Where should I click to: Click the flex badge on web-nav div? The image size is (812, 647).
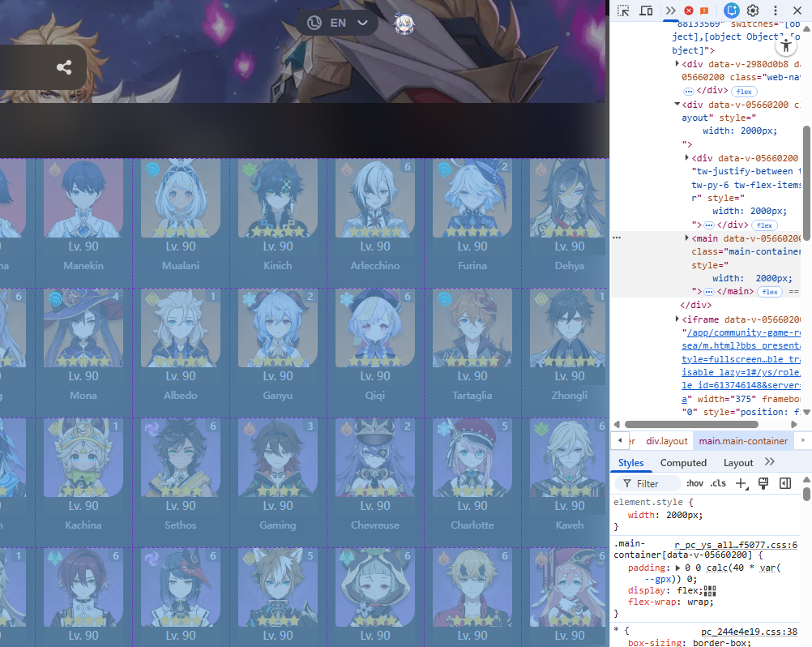744,92
